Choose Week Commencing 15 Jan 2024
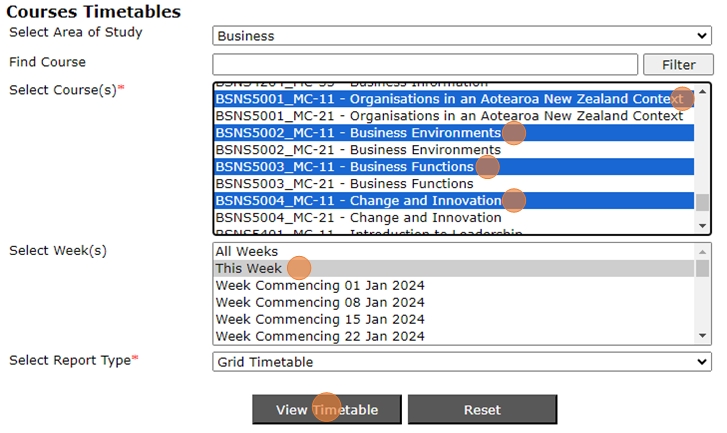The width and height of the screenshot is (727, 433). (320, 320)
